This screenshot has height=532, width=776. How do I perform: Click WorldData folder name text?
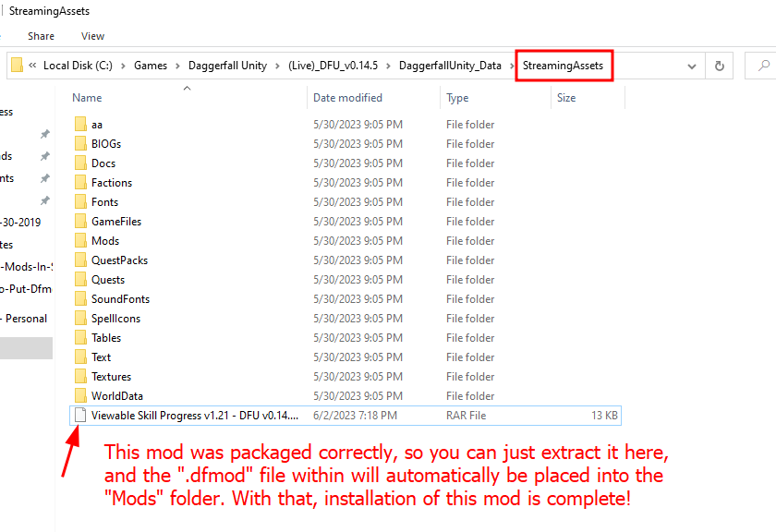coord(117,396)
